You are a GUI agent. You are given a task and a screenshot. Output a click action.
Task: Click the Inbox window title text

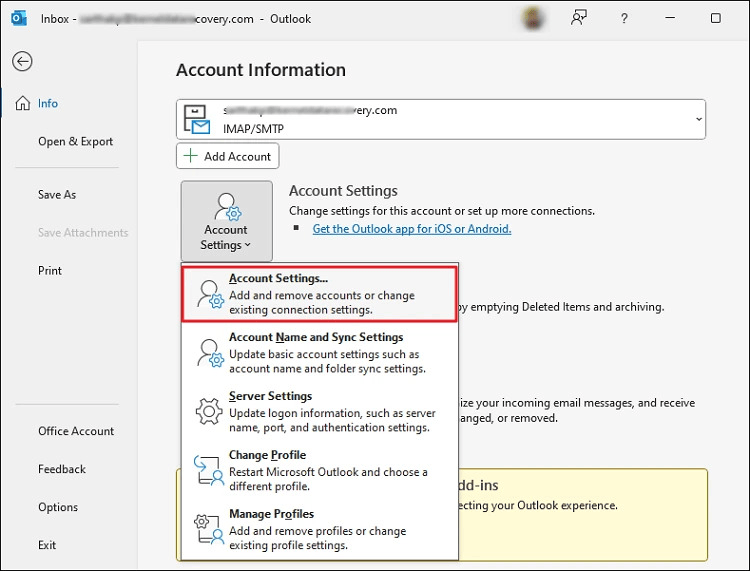[x=176, y=19]
